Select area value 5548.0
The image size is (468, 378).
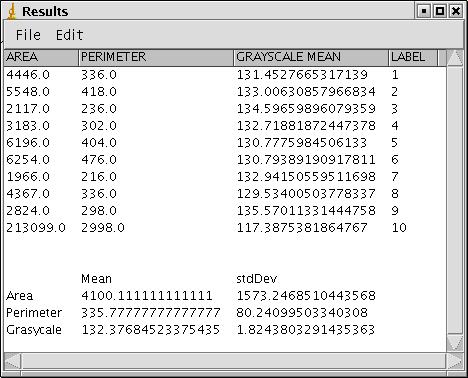click(28, 92)
